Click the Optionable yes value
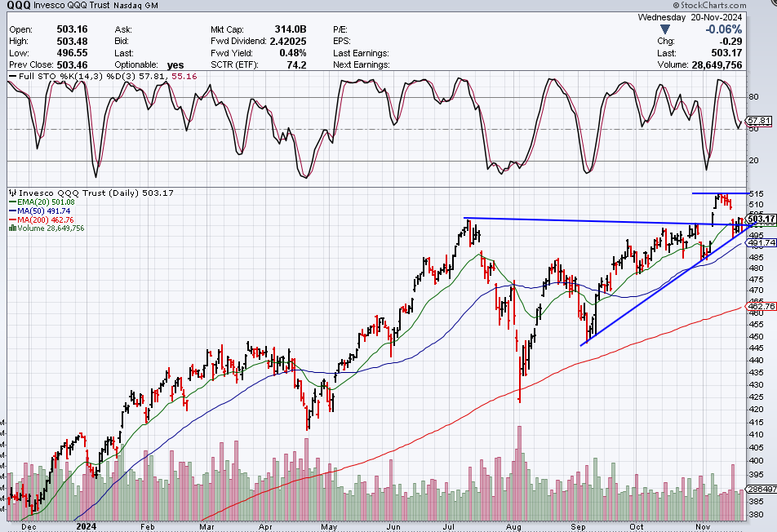This screenshot has width=777, height=532. [175, 65]
